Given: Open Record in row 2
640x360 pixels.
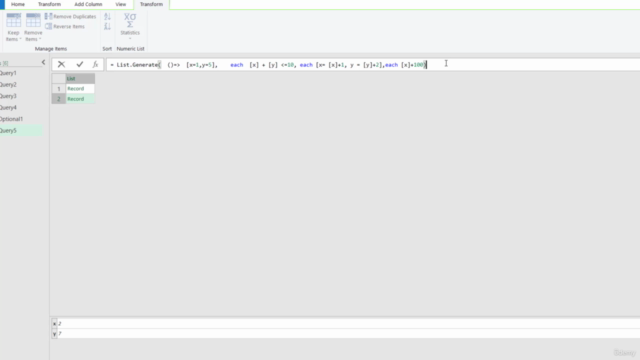Looking at the screenshot, I should tap(76, 99).
